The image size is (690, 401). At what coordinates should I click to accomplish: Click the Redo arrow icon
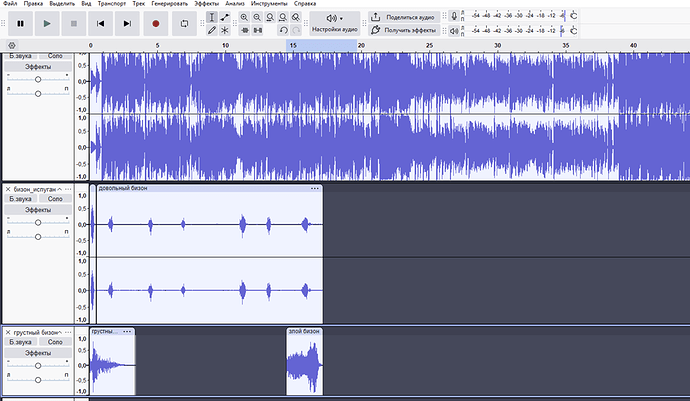pyautogui.click(x=296, y=30)
